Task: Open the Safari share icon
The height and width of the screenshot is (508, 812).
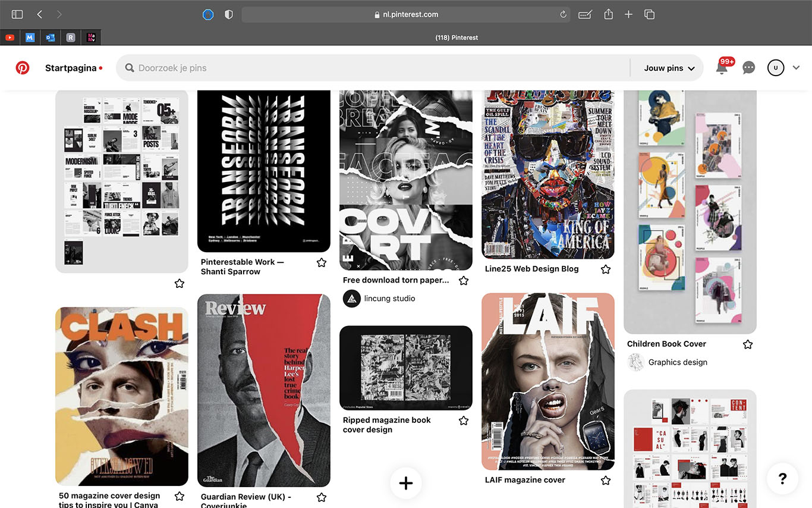Action: coord(608,14)
